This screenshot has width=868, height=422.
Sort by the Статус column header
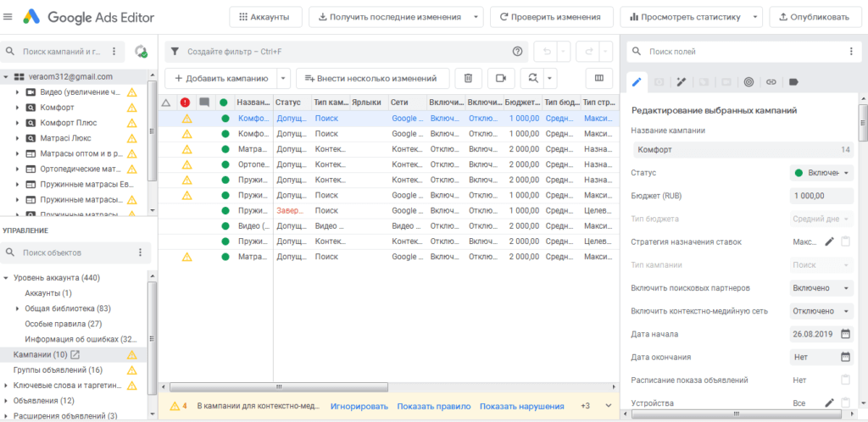[x=292, y=103]
